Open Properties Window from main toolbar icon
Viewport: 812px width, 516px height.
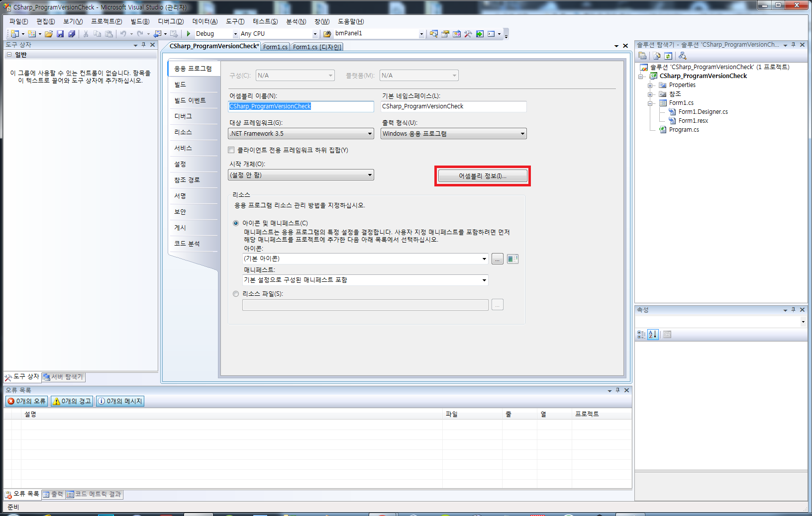click(x=445, y=34)
